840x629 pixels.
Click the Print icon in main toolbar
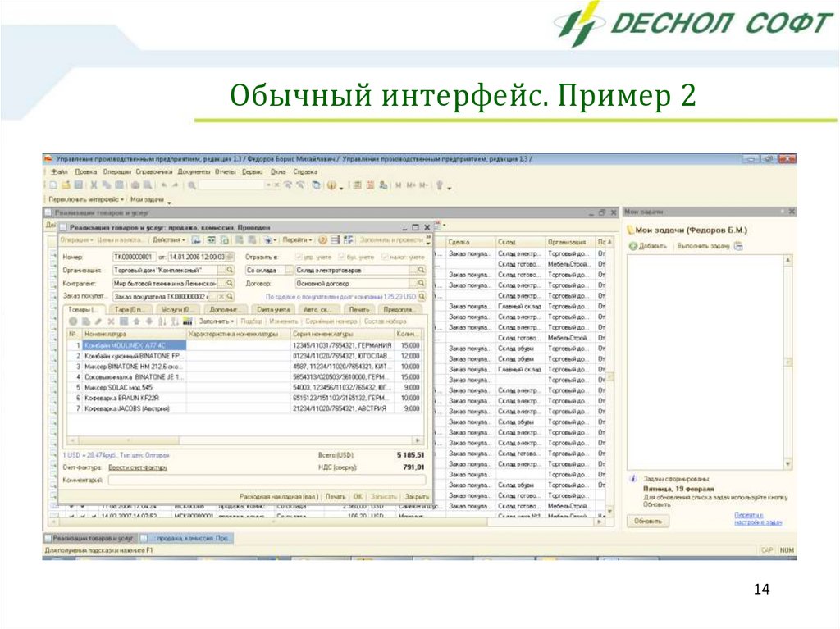tap(135, 185)
